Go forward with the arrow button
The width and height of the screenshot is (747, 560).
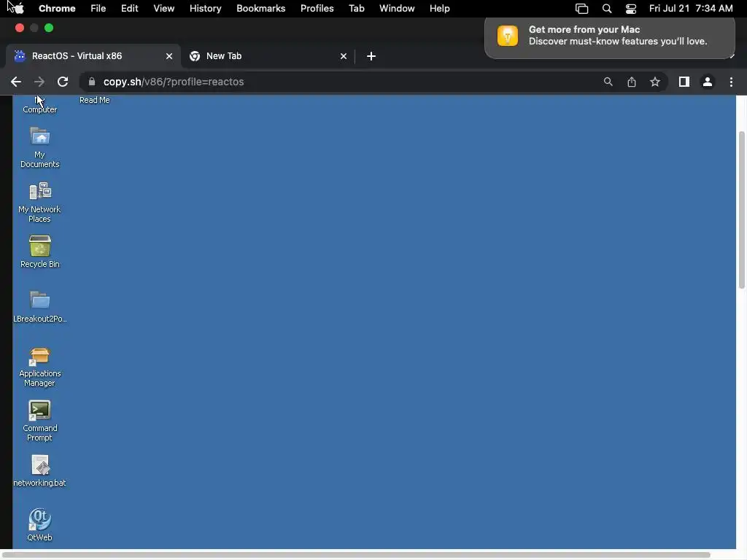39,82
